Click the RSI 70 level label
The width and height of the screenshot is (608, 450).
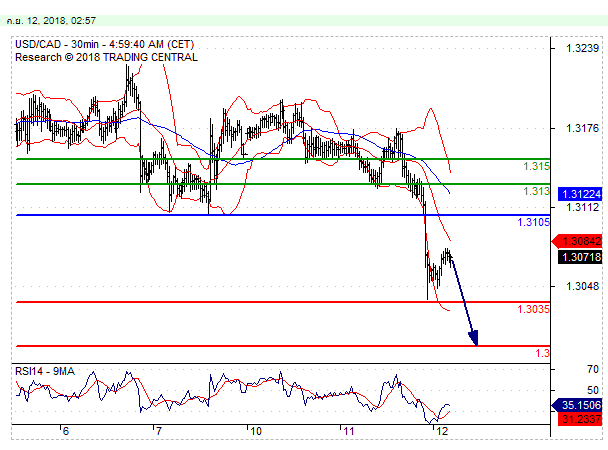click(593, 369)
